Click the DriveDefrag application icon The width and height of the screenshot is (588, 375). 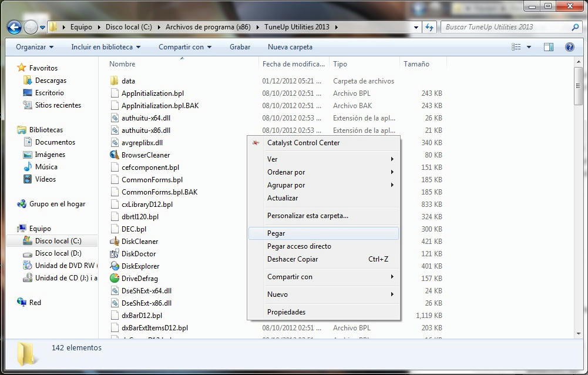coord(115,278)
